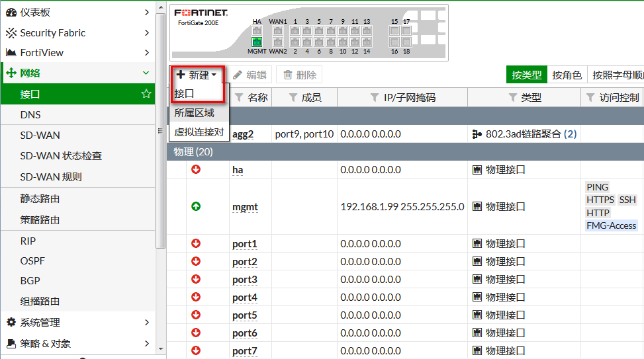This screenshot has height=359, width=644.
Task: Open the 新建 dropdown button
Action: tap(197, 75)
